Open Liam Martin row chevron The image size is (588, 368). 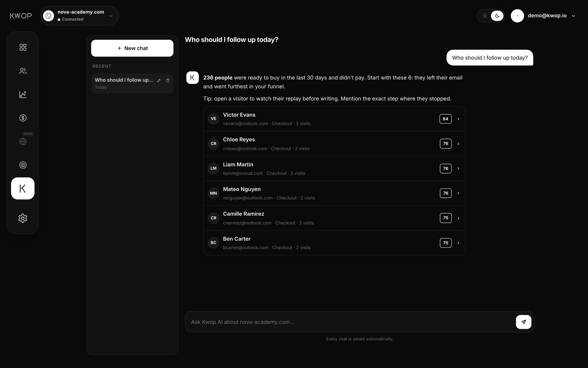(458, 169)
